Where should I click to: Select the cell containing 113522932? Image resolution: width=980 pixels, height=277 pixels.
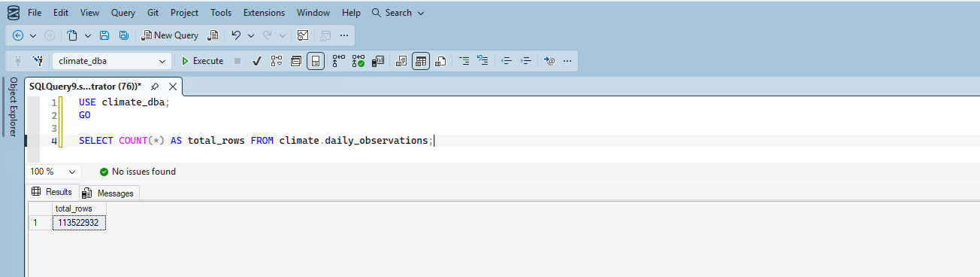[x=78, y=223]
